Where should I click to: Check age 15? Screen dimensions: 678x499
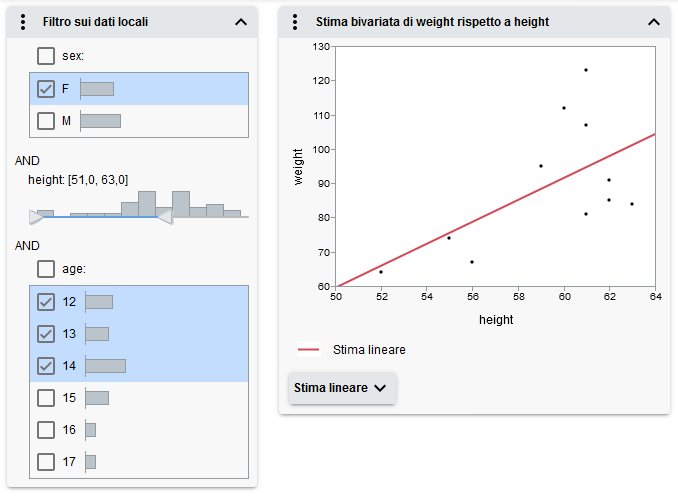click(46, 398)
